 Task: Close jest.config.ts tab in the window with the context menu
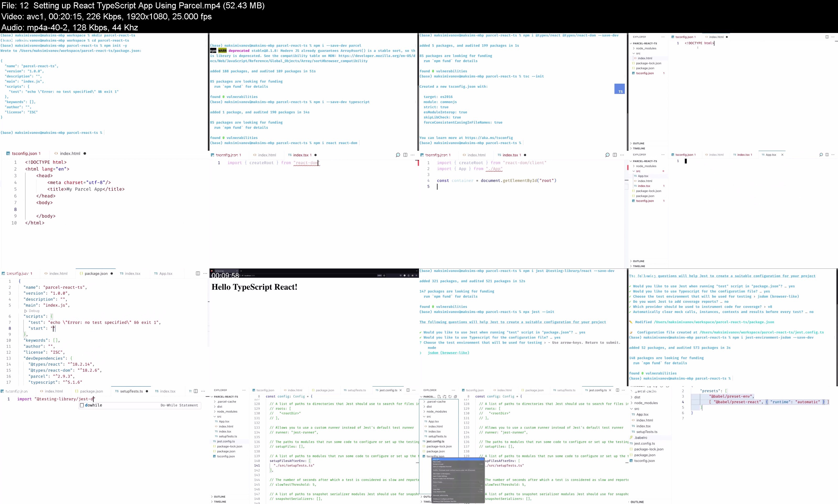point(610,390)
